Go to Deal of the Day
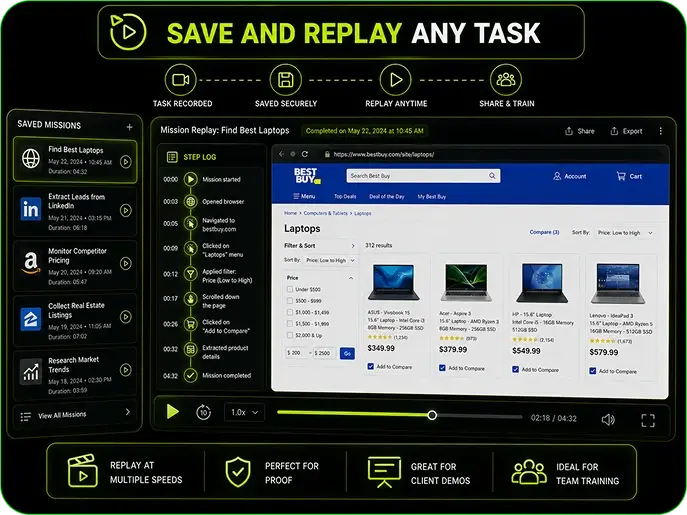The image size is (687, 515). [386, 196]
